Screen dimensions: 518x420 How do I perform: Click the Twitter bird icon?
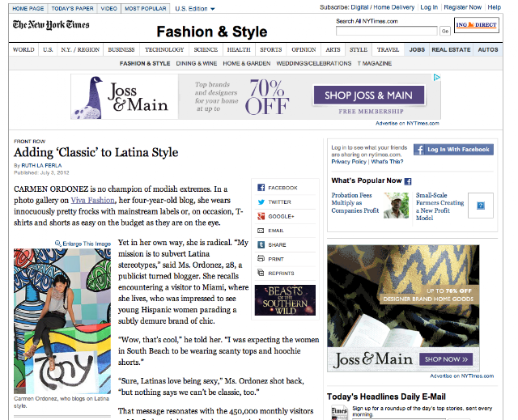tap(261, 202)
